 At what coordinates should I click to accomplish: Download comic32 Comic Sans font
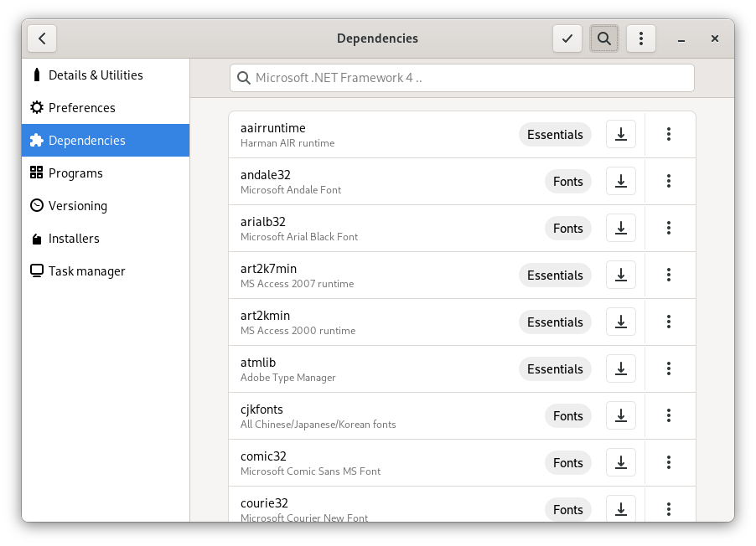(x=621, y=463)
